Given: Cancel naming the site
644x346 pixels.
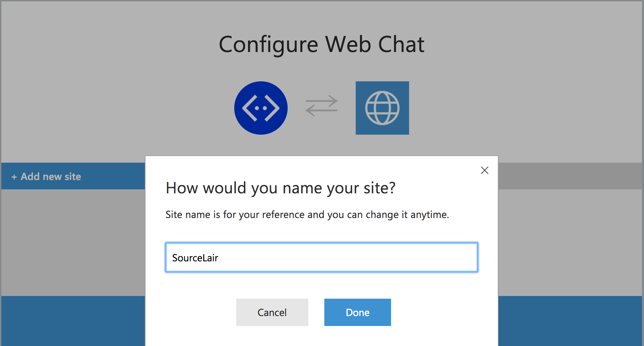Looking at the screenshot, I should point(272,312).
